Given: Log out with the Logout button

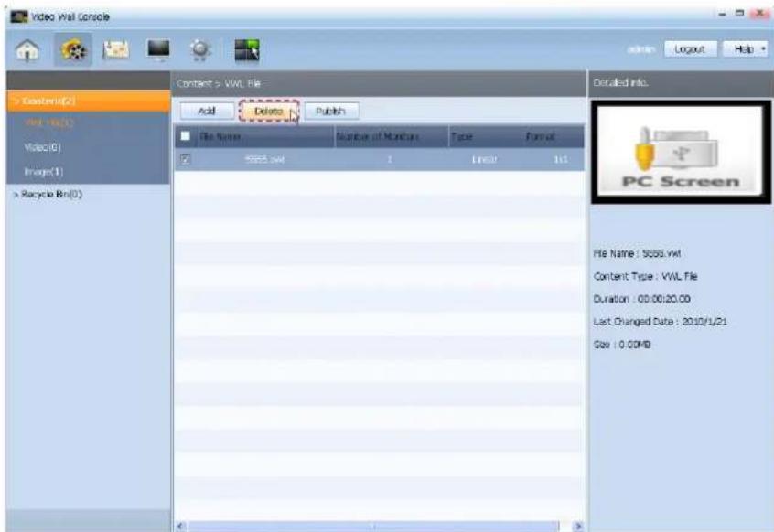Looking at the screenshot, I should (x=690, y=48).
